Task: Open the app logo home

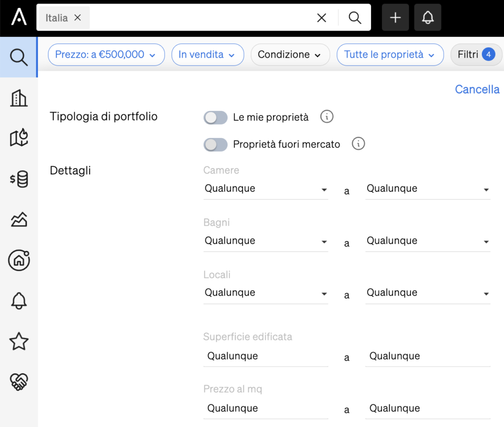Action: coord(19,17)
